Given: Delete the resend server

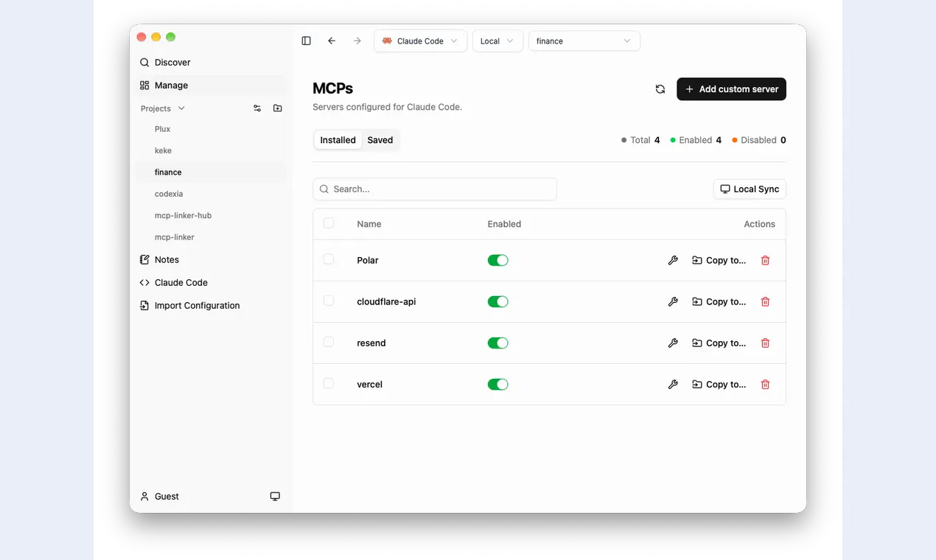Looking at the screenshot, I should [x=765, y=343].
